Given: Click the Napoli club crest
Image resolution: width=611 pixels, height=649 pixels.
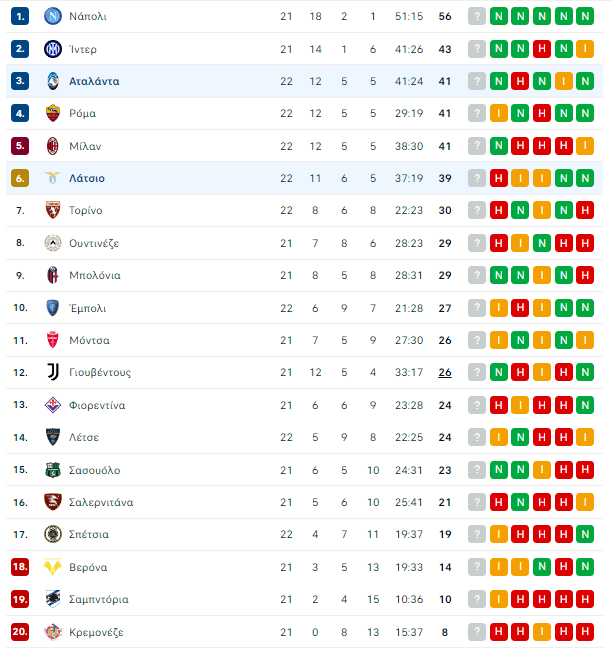Looking at the screenshot, I should 53,16.
